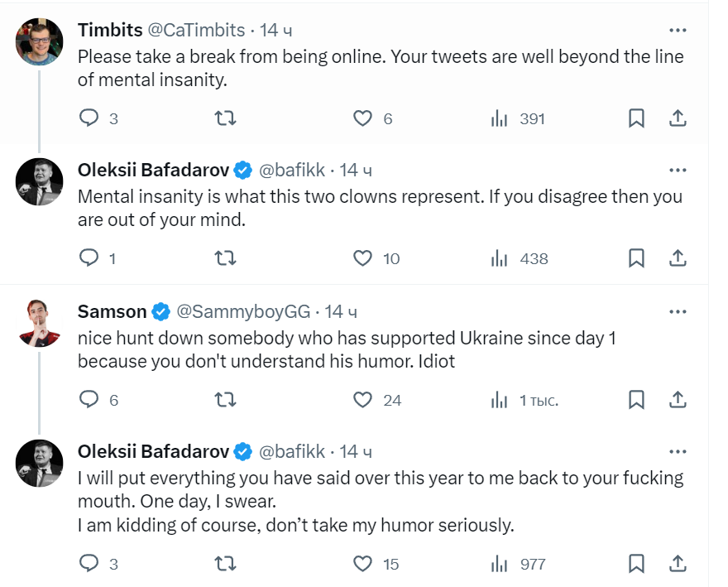Retweet the Timbits tweet
This screenshot has width=728, height=587.
[x=225, y=118]
